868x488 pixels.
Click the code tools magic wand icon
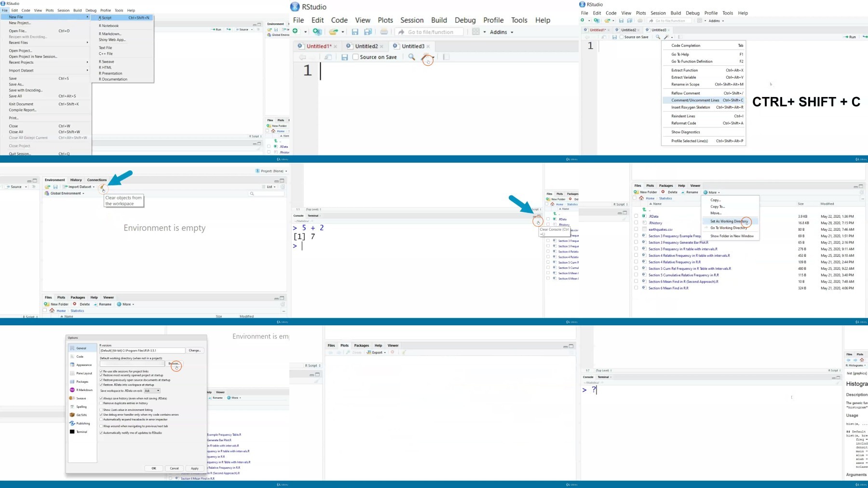427,58
